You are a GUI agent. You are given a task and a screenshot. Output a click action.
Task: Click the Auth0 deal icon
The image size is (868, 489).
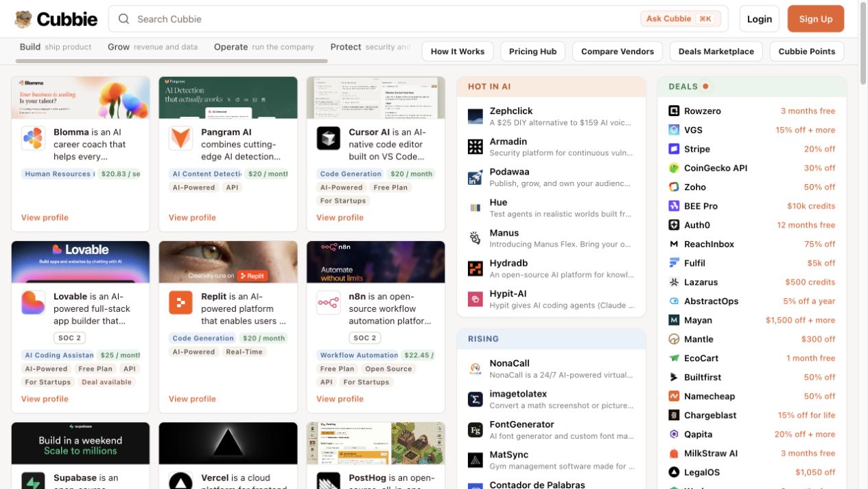674,225
